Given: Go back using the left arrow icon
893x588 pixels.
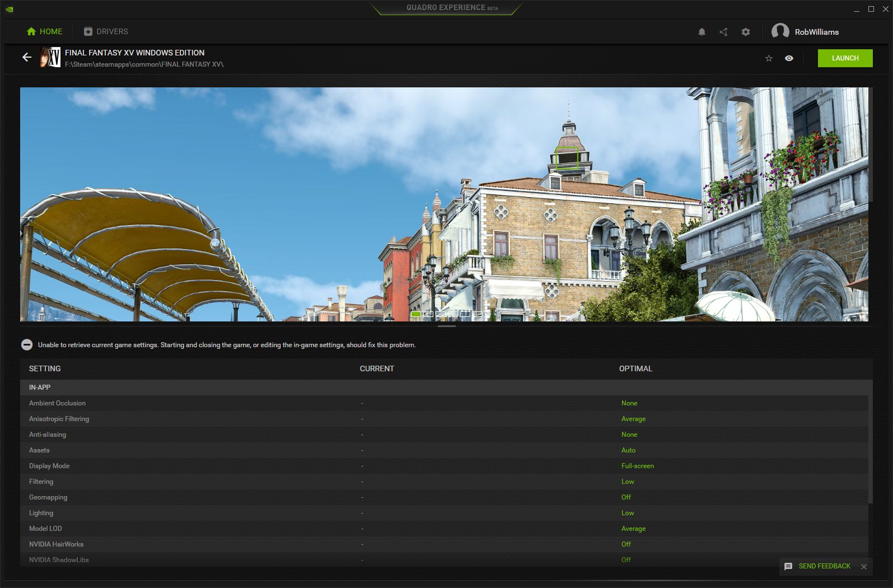Looking at the screenshot, I should (x=26, y=57).
